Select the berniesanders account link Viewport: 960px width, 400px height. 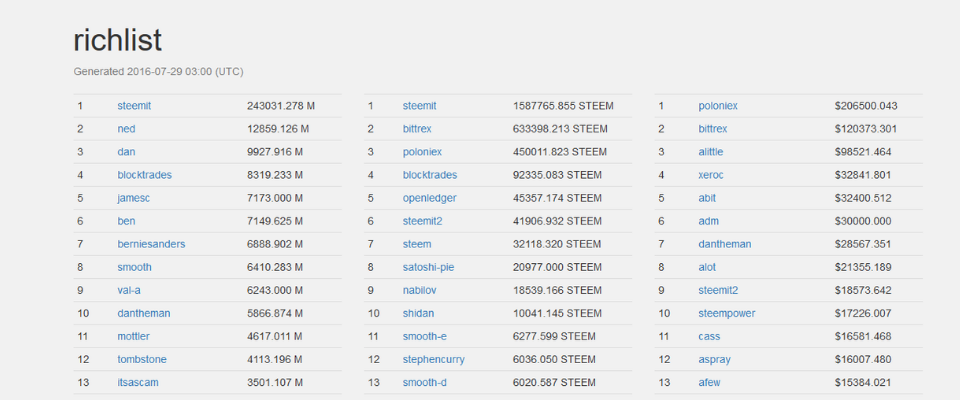[x=151, y=244]
